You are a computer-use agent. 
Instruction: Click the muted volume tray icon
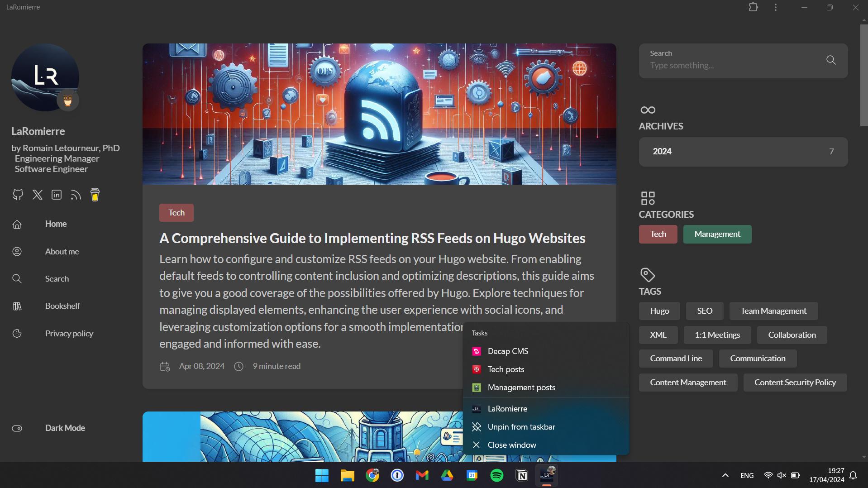782,475
